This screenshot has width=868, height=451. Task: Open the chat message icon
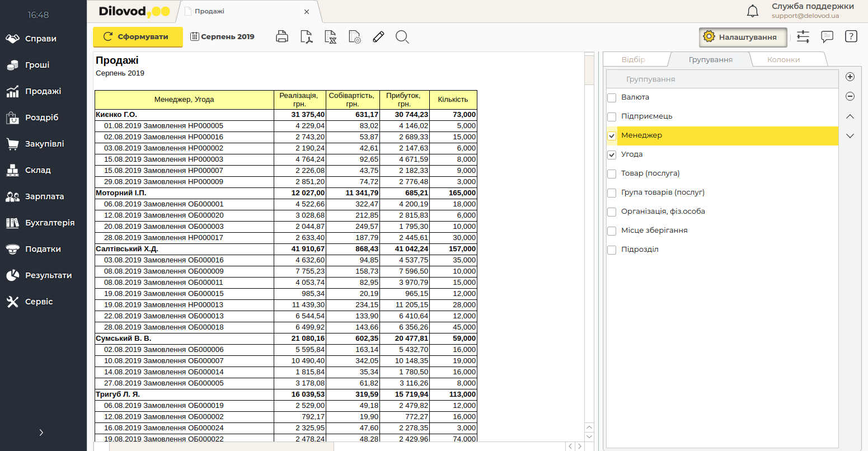pos(827,37)
